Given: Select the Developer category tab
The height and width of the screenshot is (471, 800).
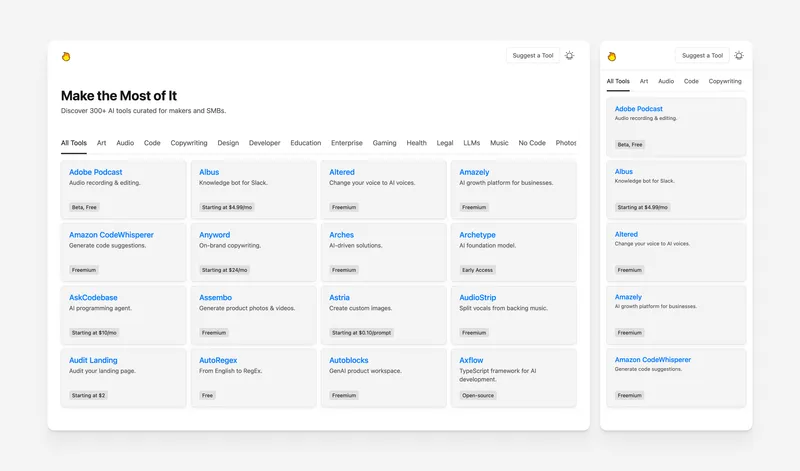Looking at the screenshot, I should point(265,143).
